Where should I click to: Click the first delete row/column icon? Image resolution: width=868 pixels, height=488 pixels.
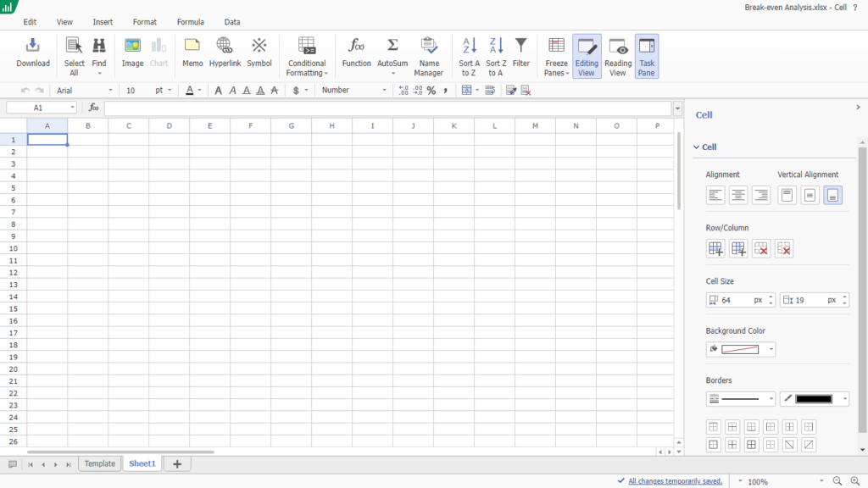(761, 248)
